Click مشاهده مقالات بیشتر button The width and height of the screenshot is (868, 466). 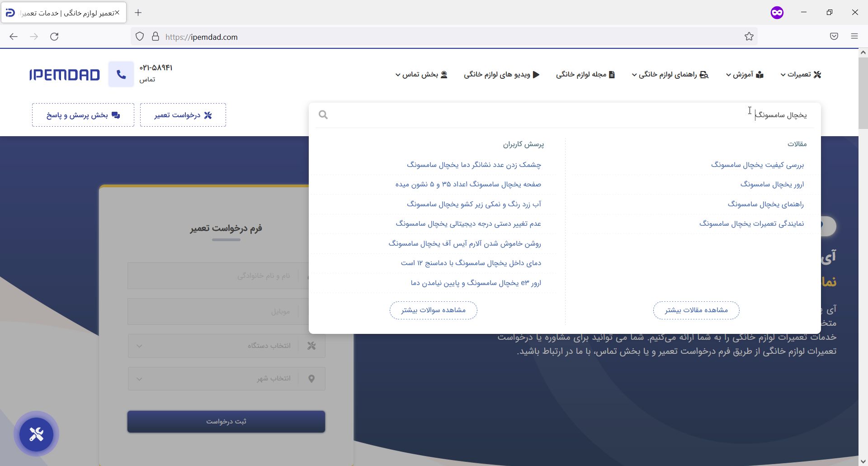pyautogui.click(x=696, y=310)
